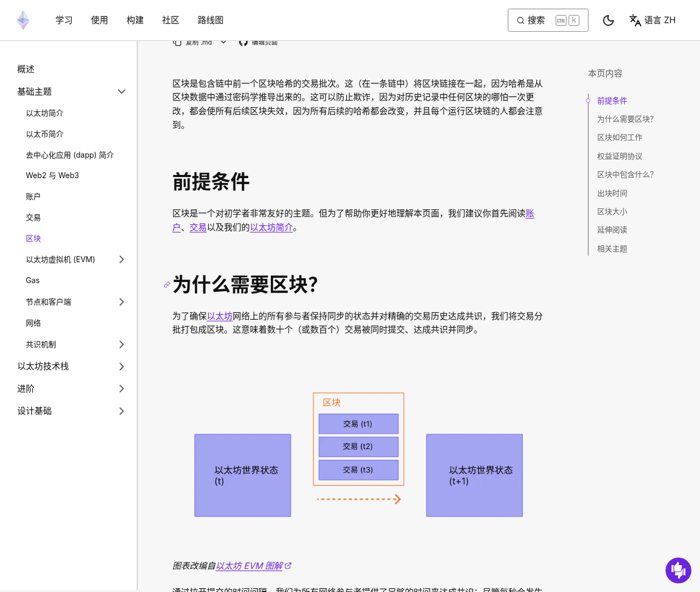Open 以太币简介 in the left sidebar

pyautogui.click(x=45, y=134)
